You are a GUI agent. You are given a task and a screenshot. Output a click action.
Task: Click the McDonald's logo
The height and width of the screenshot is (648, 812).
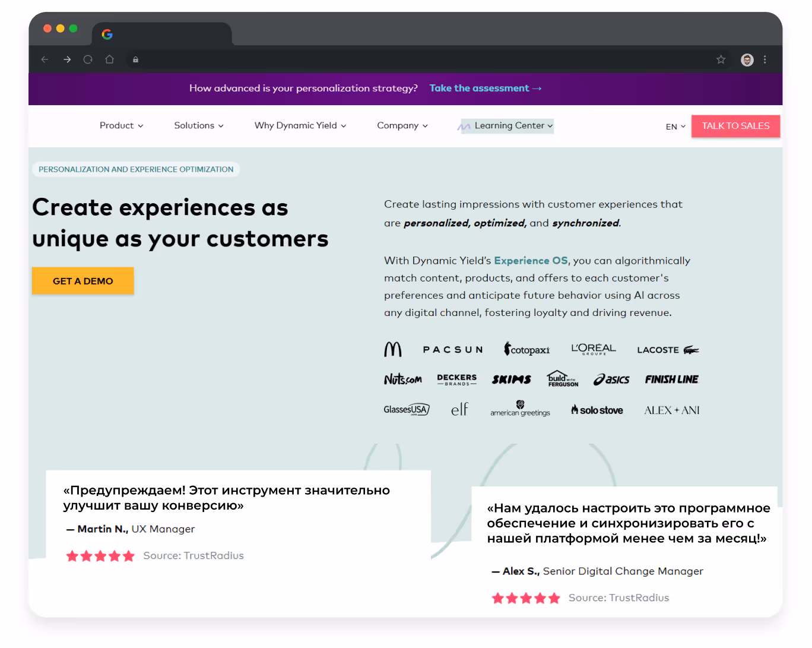393,349
